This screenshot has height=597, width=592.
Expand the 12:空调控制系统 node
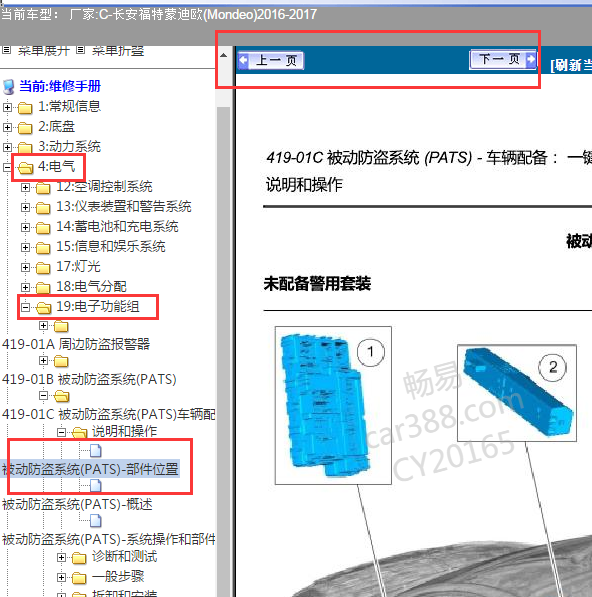26,187
